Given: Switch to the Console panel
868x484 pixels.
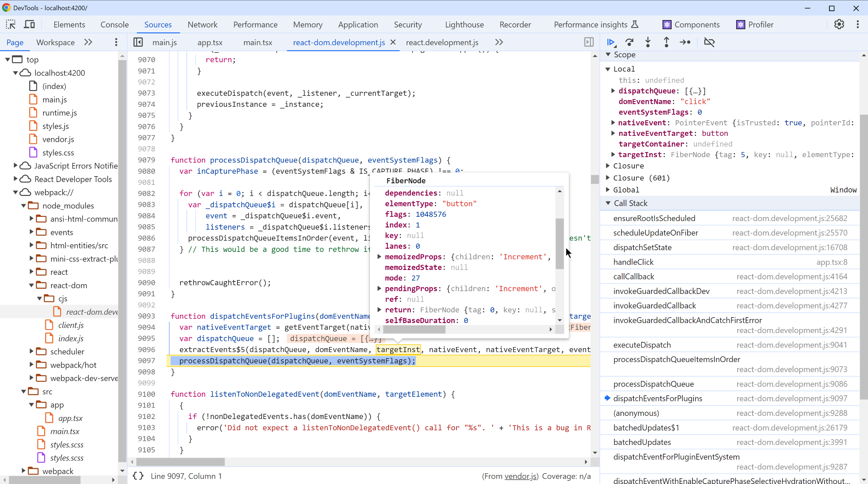Looking at the screenshot, I should (x=115, y=25).
